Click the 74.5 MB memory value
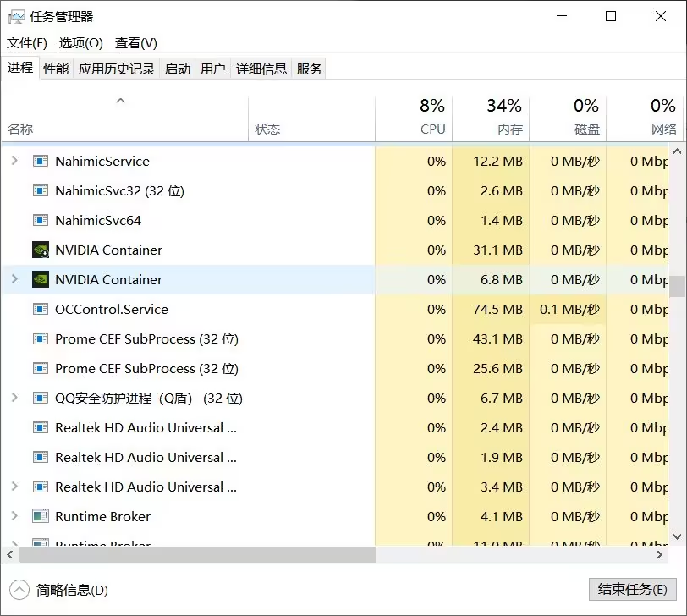 point(497,310)
